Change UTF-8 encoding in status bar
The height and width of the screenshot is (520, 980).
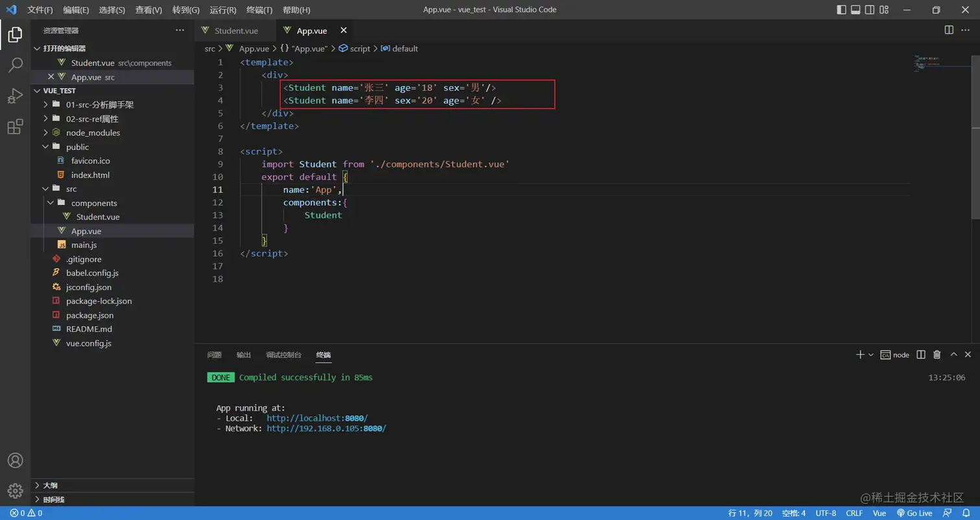pos(826,513)
